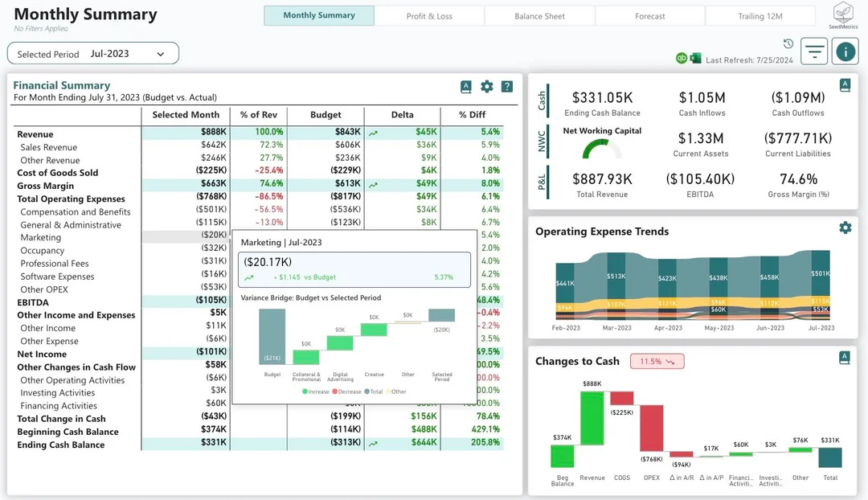Open glossary icon in Changes to Cash
This screenshot has width=868, height=500.
[x=845, y=358]
